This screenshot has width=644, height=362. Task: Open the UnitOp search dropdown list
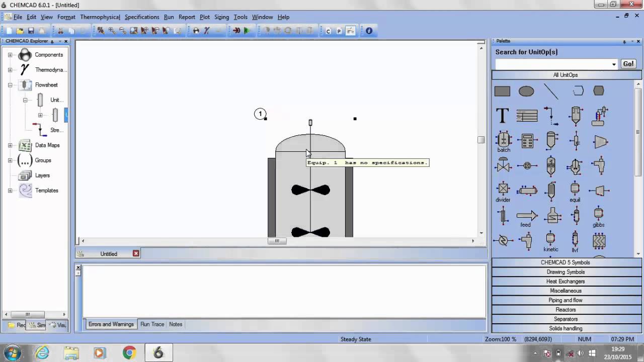pos(613,64)
